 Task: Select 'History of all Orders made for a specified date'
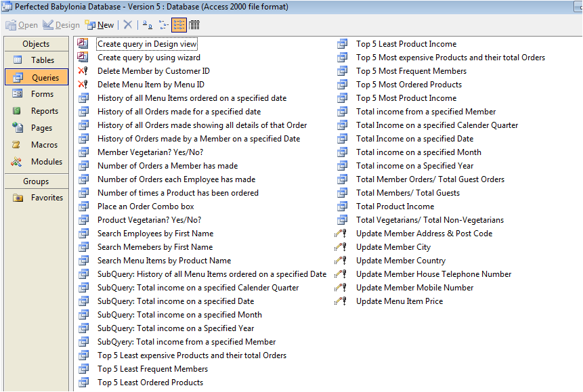(179, 112)
